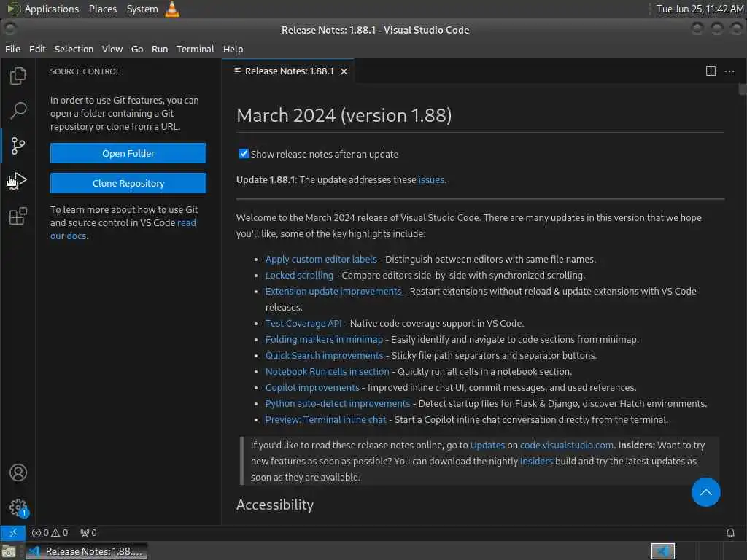Open Extension update improvements link
This screenshot has width=747, height=560.
click(x=333, y=292)
